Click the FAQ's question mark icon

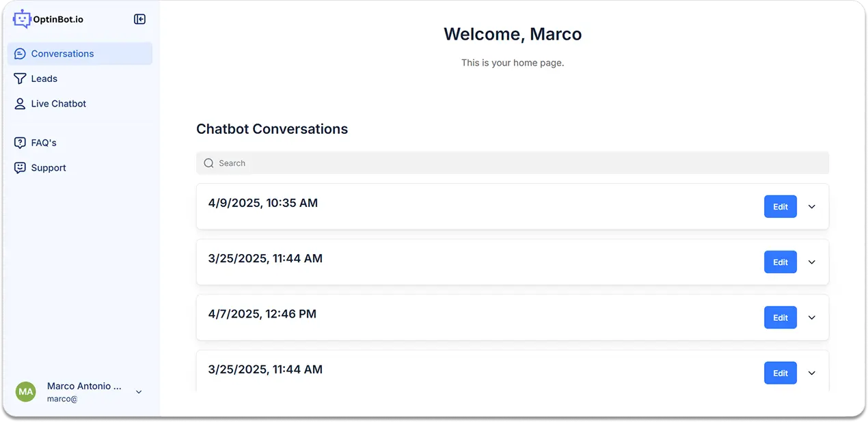tap(19, 142)
